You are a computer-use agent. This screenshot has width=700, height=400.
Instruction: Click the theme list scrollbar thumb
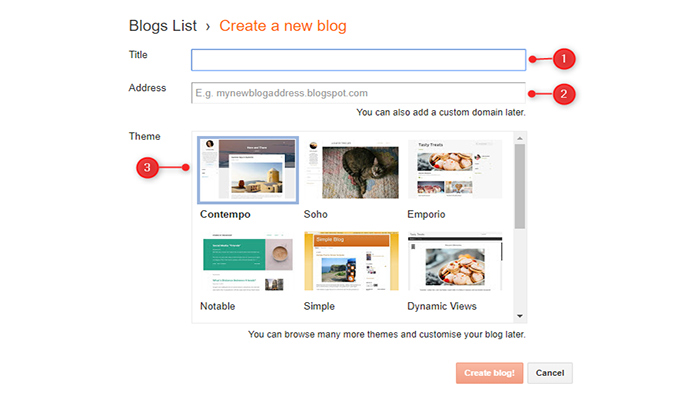coord(519,187)
